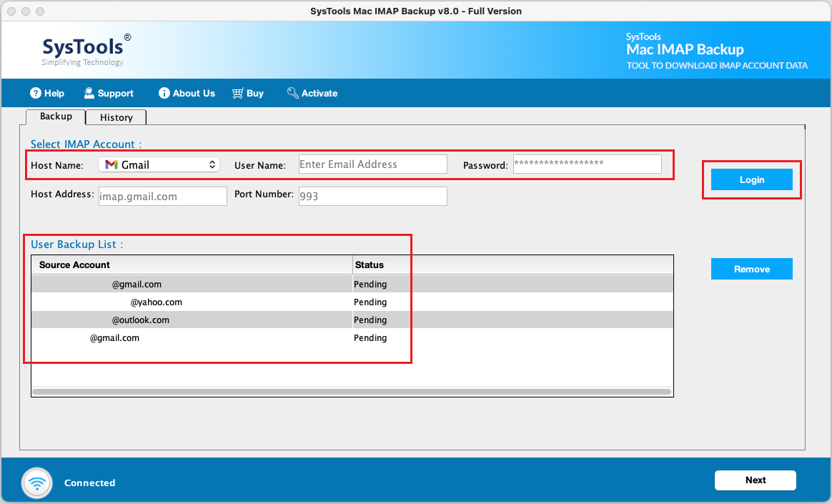Switch to the History tab
The height and width of the screenshot is (504, 832).
(x=117, y=117)
